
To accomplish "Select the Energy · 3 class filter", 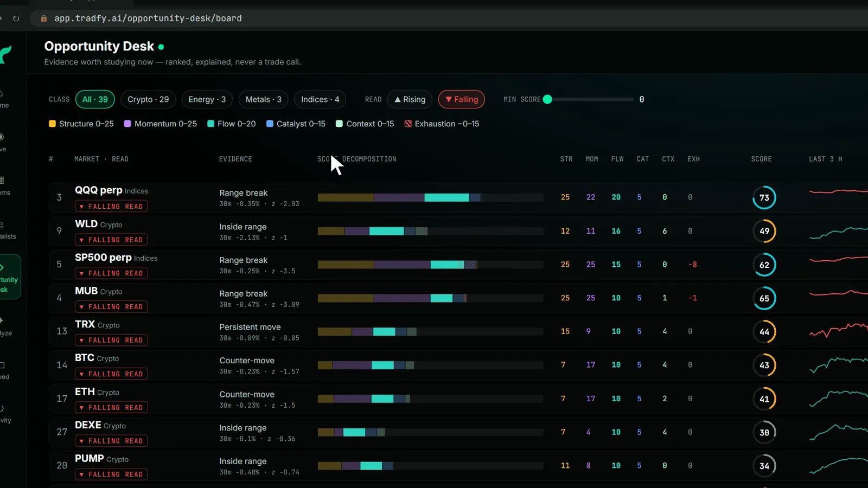I will click(x=207, y=99).
